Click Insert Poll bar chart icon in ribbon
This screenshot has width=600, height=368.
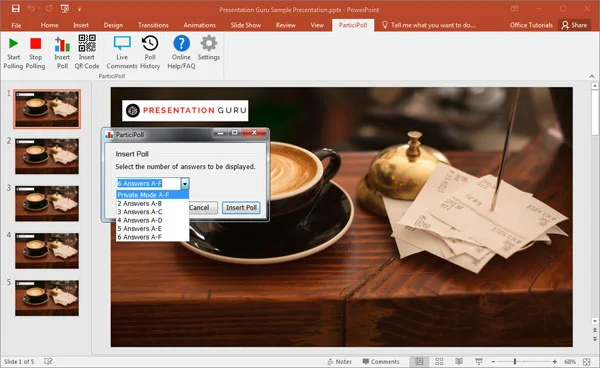tap(62, 44)
